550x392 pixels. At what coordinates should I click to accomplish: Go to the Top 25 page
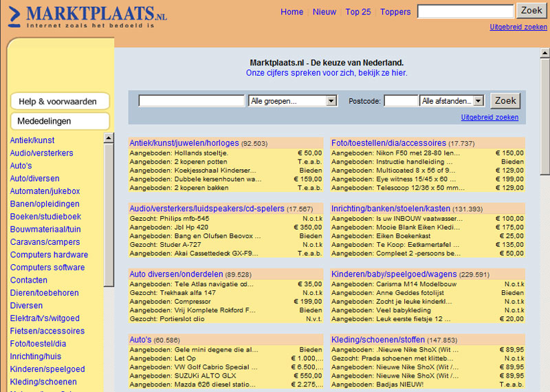(x=357, y=12)
